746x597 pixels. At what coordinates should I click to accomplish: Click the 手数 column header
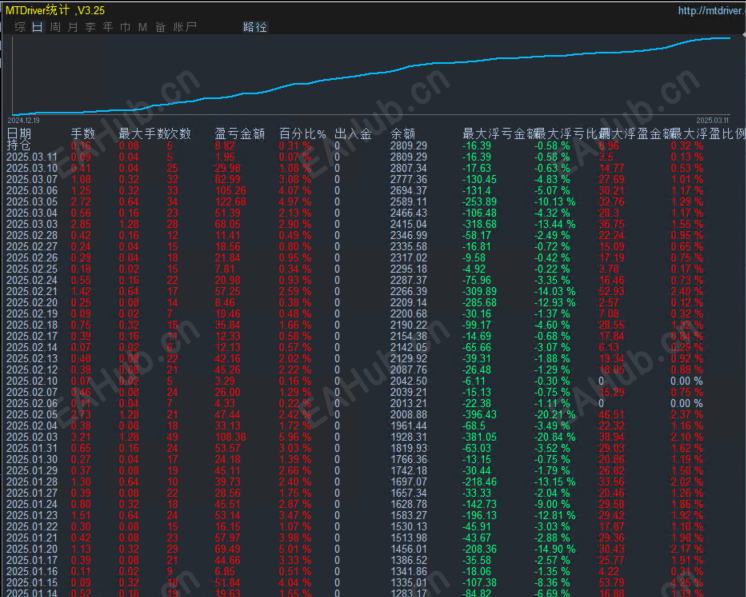point(83,134)
